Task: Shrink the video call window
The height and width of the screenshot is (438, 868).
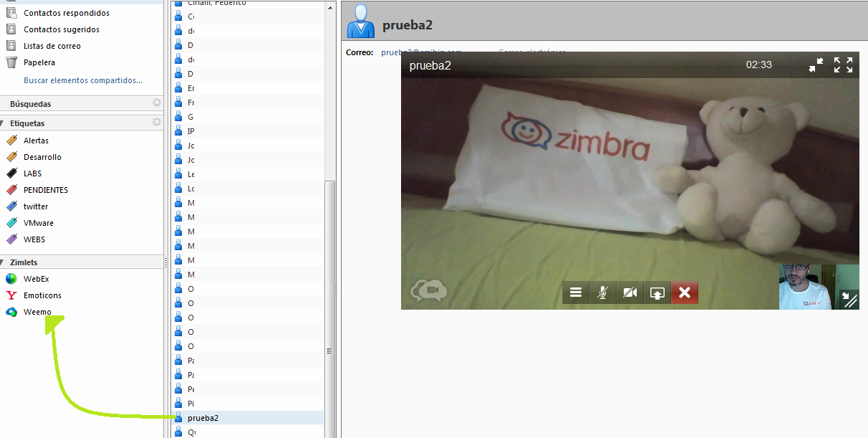Action: (x=816, y=65)
